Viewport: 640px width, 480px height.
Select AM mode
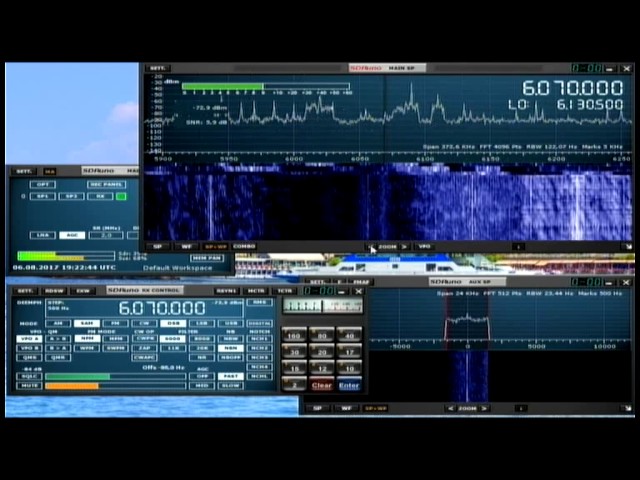[x=58, y=323]
